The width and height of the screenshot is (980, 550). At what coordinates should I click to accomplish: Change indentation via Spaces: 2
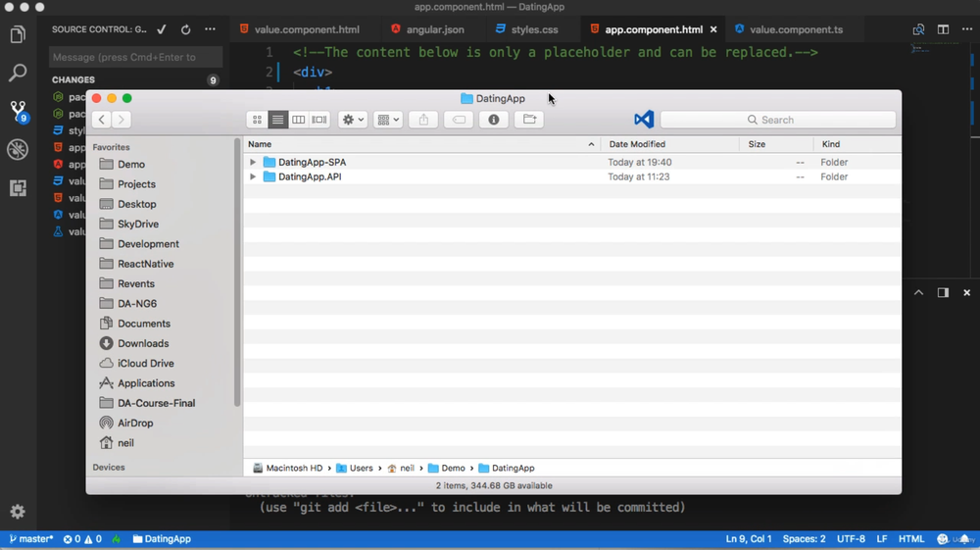point(804,539)
